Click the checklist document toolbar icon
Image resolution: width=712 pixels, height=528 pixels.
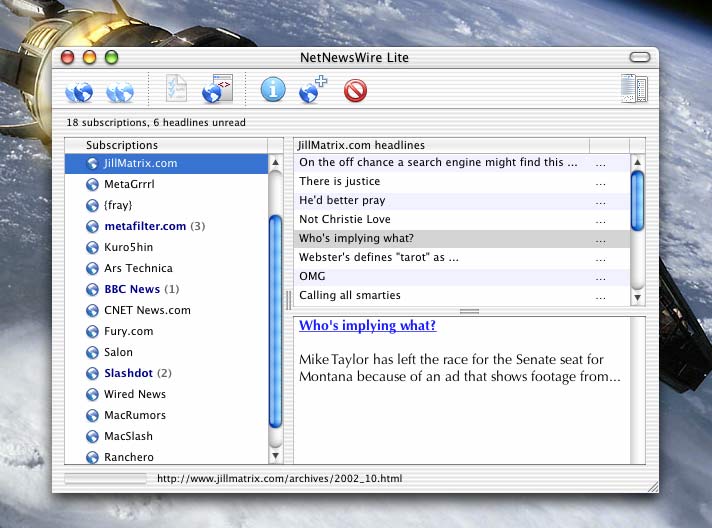coord(176,88)
